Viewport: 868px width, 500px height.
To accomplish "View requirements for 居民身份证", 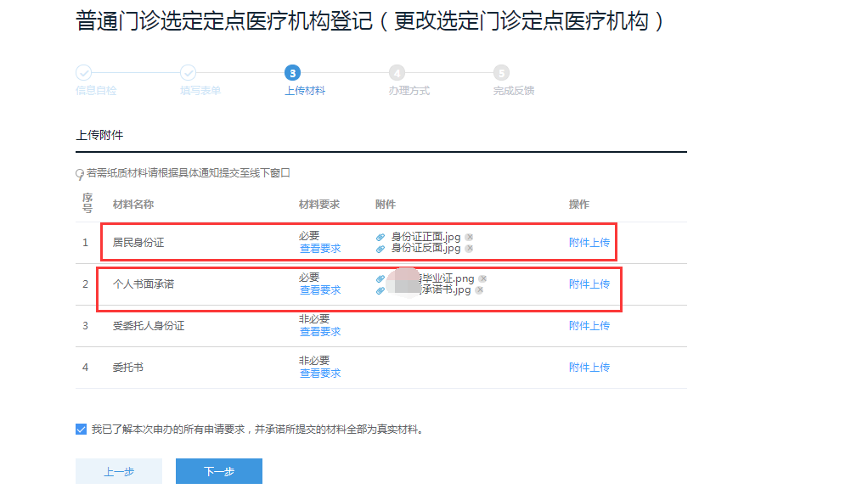I will tap(320, 249).
